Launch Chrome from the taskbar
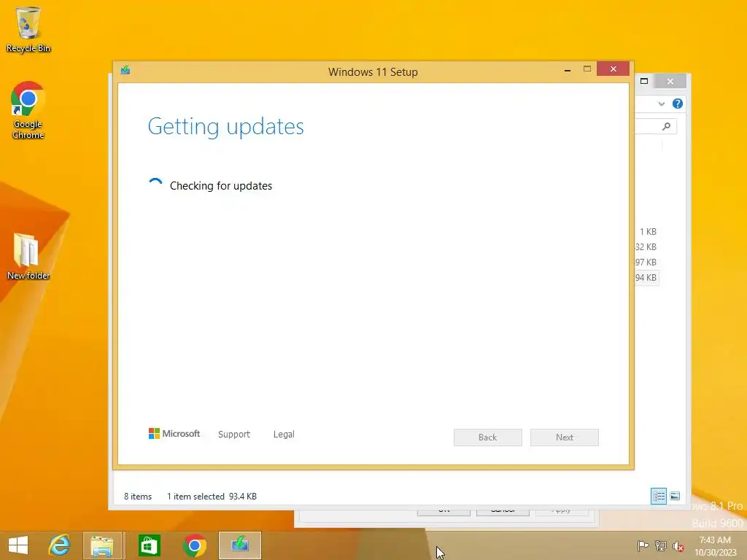This screenshot has width=747, height=560. [194, 545]
